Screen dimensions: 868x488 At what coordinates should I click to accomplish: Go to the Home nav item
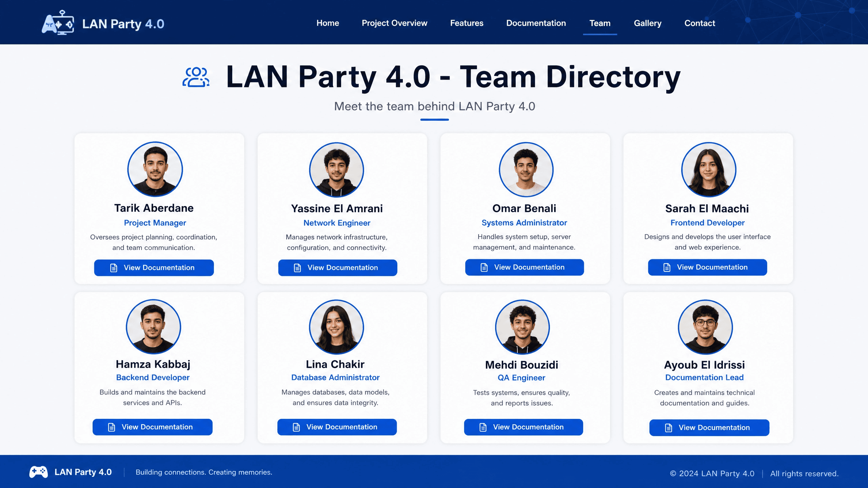[328, 23]
